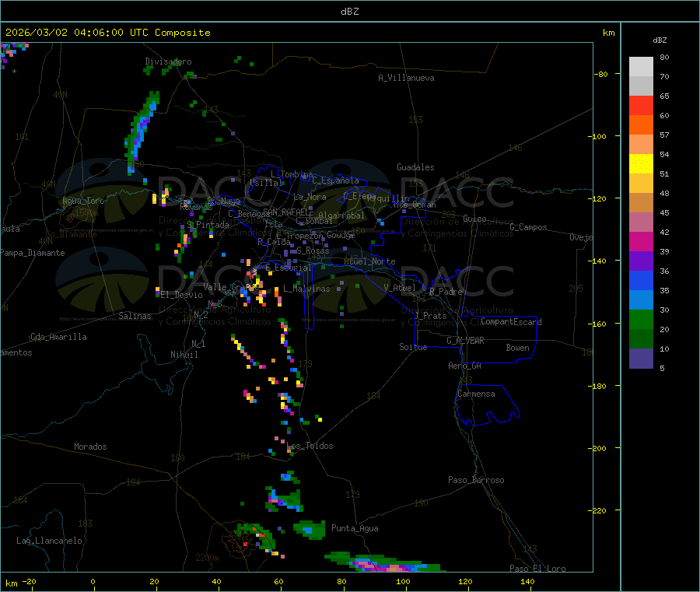The width and height of the screenshot is (700, 592).
Task: Click the G_Campos map label
Action: tap(528, 227)
